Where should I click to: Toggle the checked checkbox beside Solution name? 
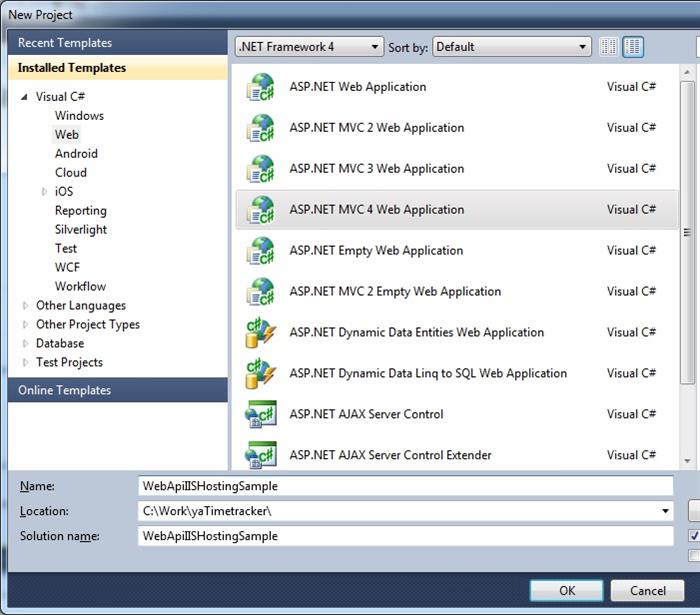(694, 536)
